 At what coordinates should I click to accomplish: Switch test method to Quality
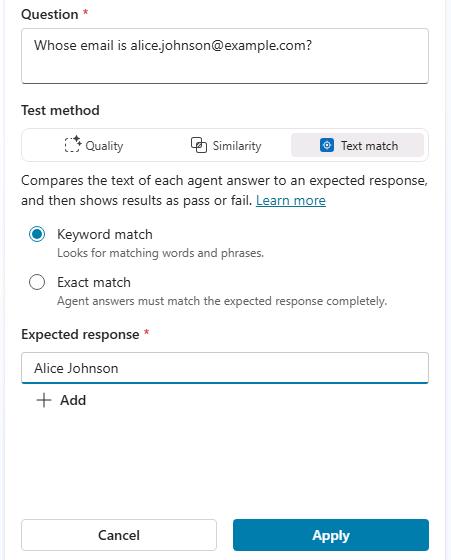click(x=94, y=145)
